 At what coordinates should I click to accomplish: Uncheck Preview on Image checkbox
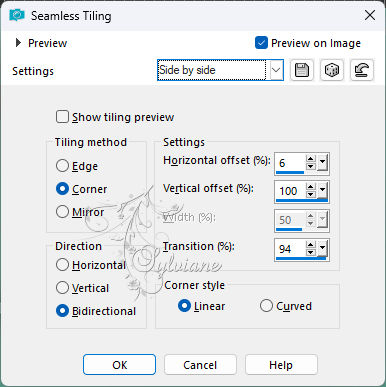[x=261, y=43]
